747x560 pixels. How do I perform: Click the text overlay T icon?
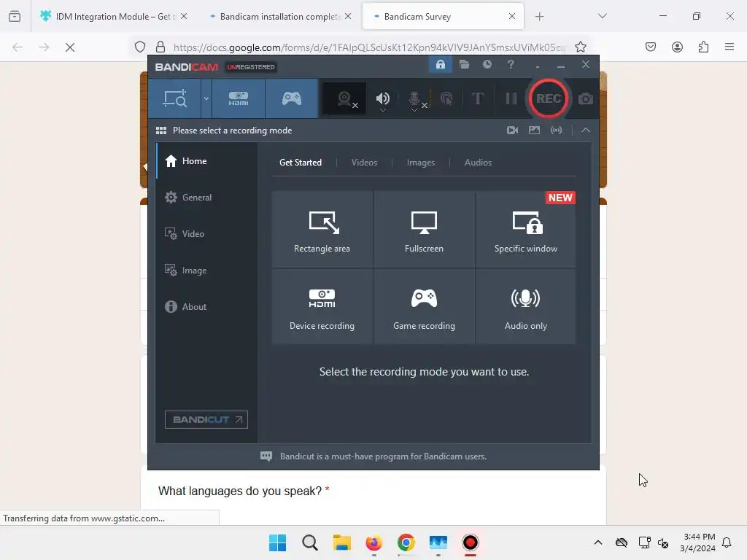click(x=477, y=98)
